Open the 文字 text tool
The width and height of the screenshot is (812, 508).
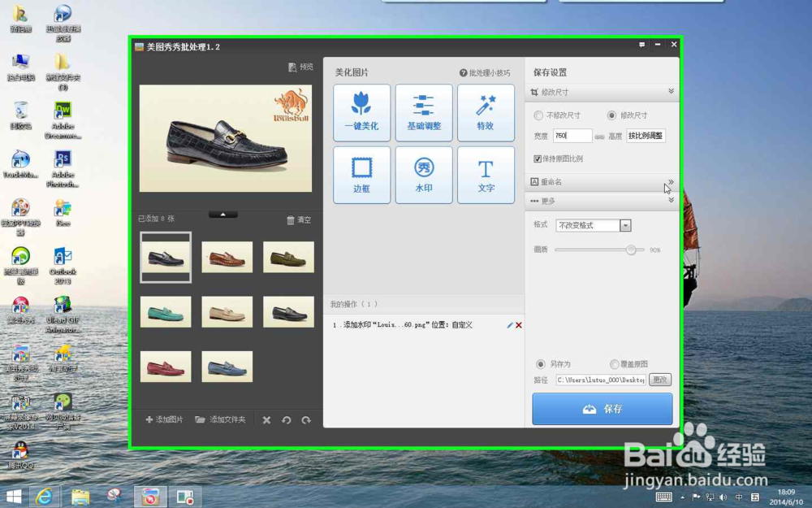[486, 175]
